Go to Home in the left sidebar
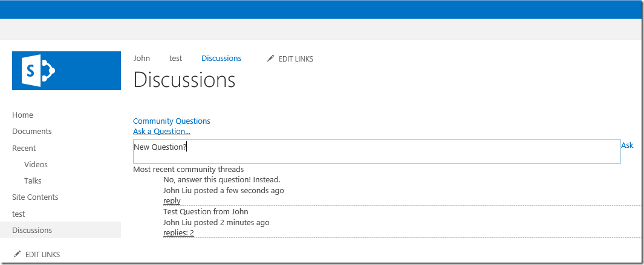The height and width of the screenshot is (265, 644). [22, 115]
